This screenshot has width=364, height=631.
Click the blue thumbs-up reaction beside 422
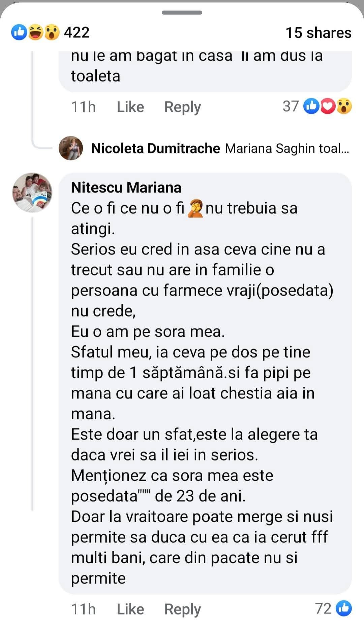point(19,32)
